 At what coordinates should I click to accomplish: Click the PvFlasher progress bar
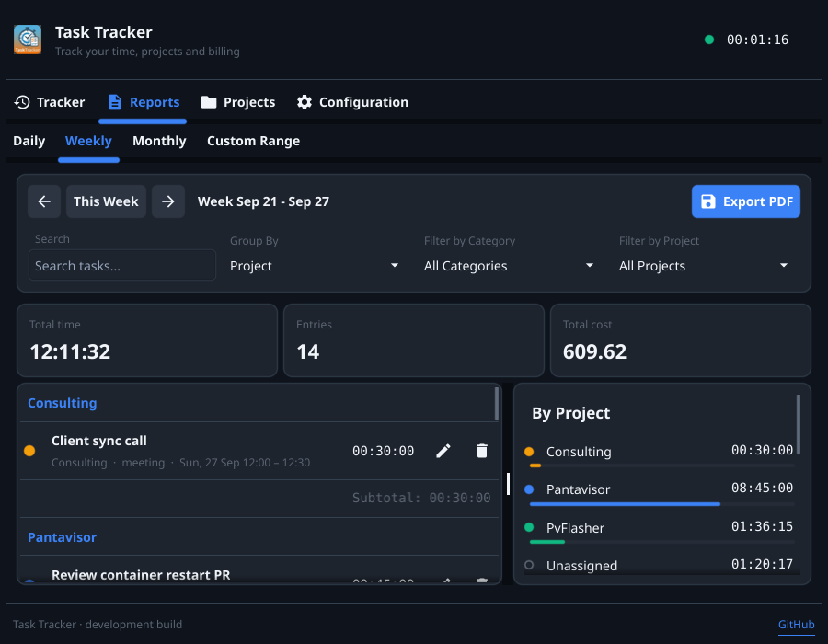pos(662,542)
